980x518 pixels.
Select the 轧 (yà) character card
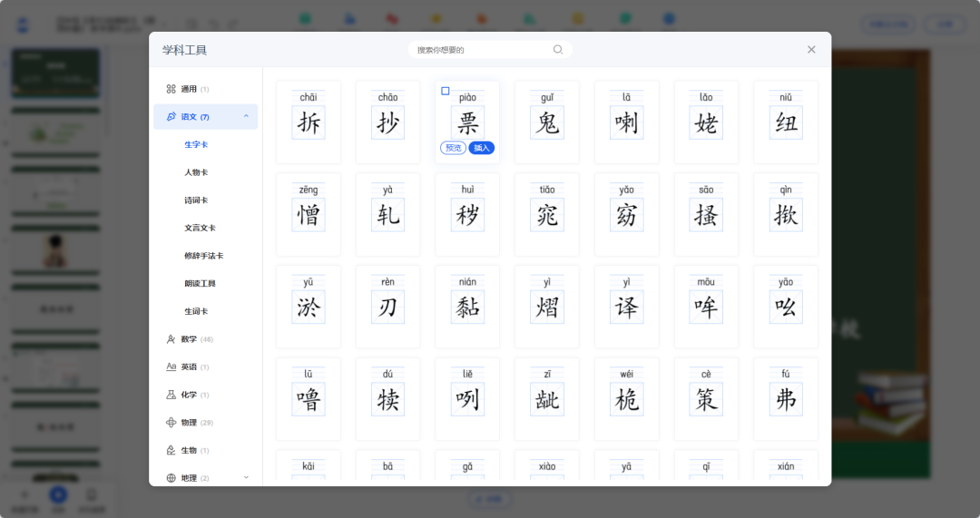click(387, 215)
